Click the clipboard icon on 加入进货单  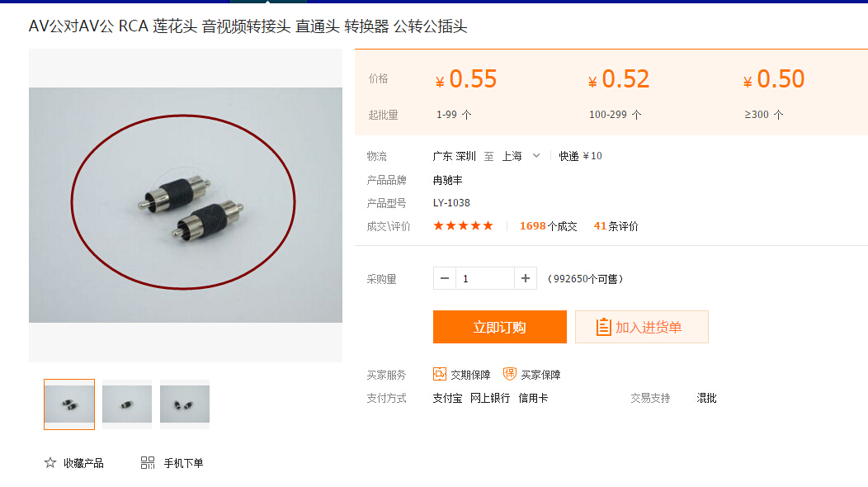pyautogui.click(x=603, y=327)
